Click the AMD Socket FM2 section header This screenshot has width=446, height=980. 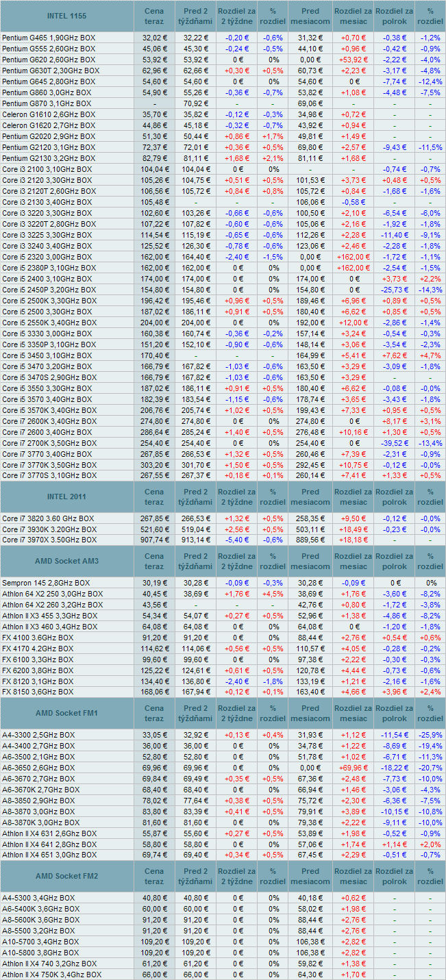(66, 876)
